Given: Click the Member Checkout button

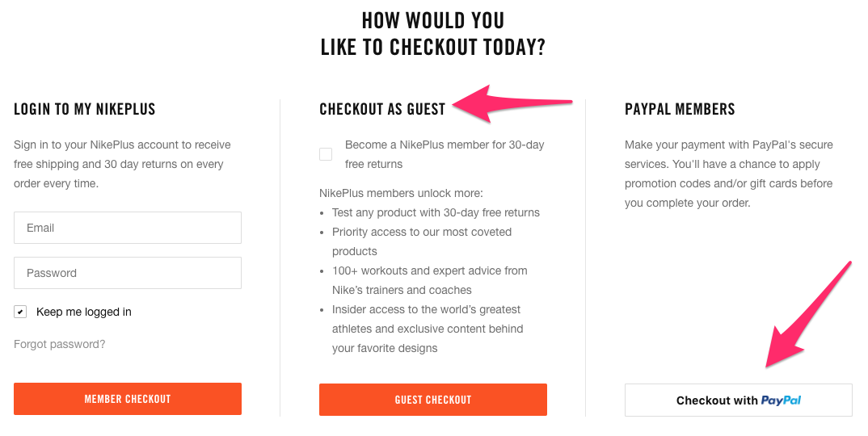Looking at the screenshot, I should tap(128, 399).
